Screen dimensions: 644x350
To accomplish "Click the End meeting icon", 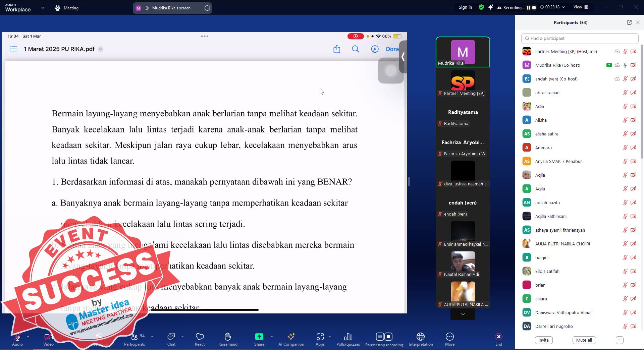I will click(x=498, y=337).
